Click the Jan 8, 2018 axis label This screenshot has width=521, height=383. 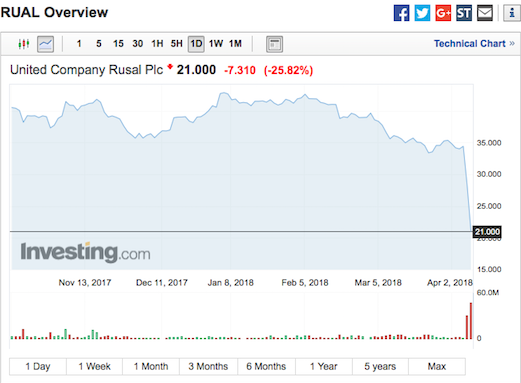tap(231, 283)
